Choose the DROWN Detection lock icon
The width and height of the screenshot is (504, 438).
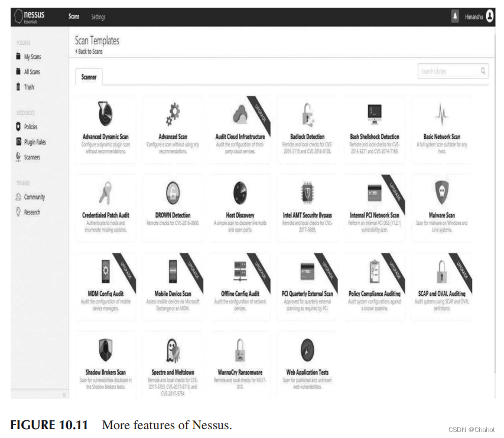click(173, 192)
